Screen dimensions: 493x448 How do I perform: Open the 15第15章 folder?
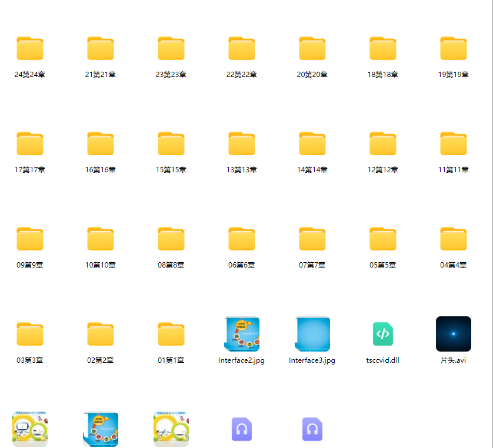(x=171, y=144)
